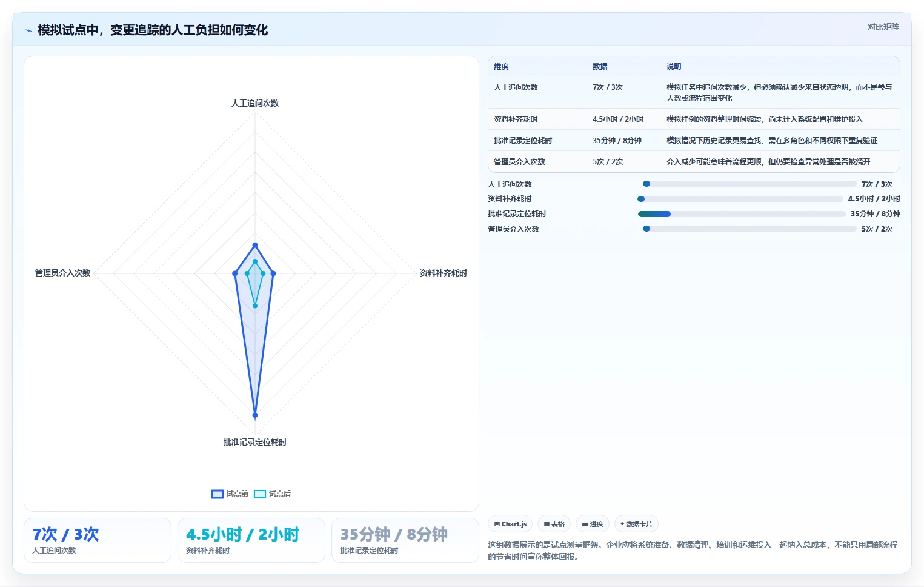This screenshot has width=924, height=587.
Task: Click the description starting 介入减少可能意味着
Action: (x=768, y=162)
